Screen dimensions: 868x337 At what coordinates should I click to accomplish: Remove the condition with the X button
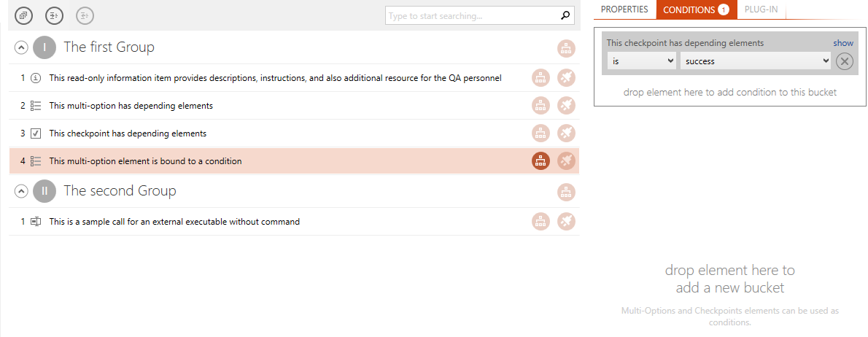coord(844,61)
